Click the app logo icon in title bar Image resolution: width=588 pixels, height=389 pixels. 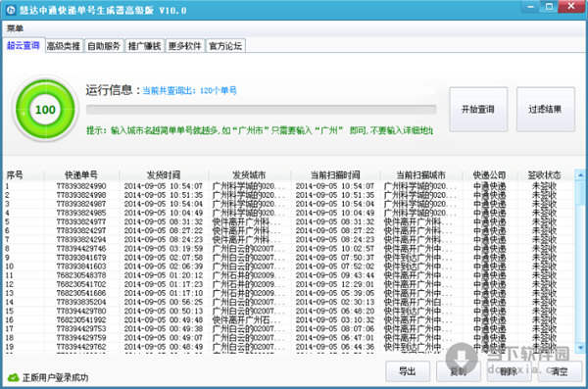pyautogui.click(x=11, y=10)
